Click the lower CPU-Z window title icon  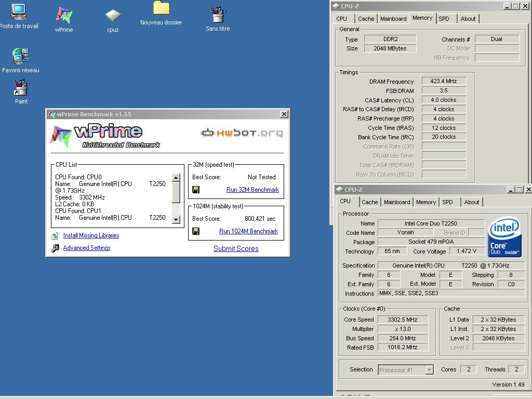[339, 189]
